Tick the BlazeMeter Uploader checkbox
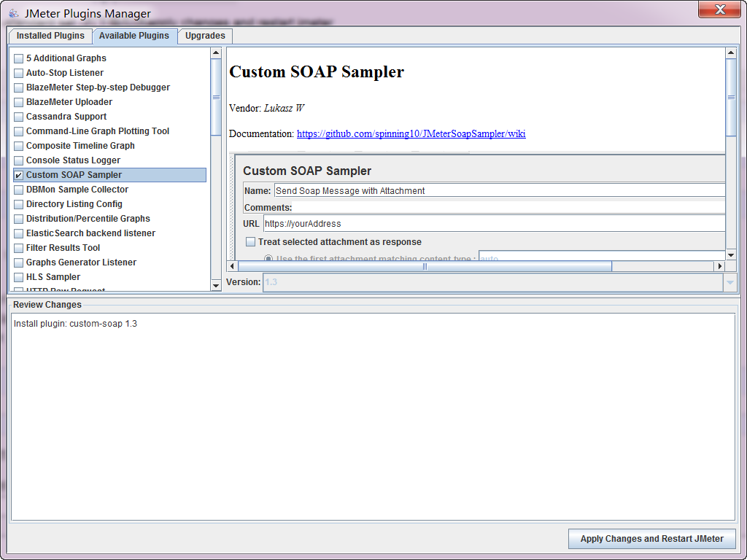This screenshot has width=747, height=560. (x=18, y=102)
